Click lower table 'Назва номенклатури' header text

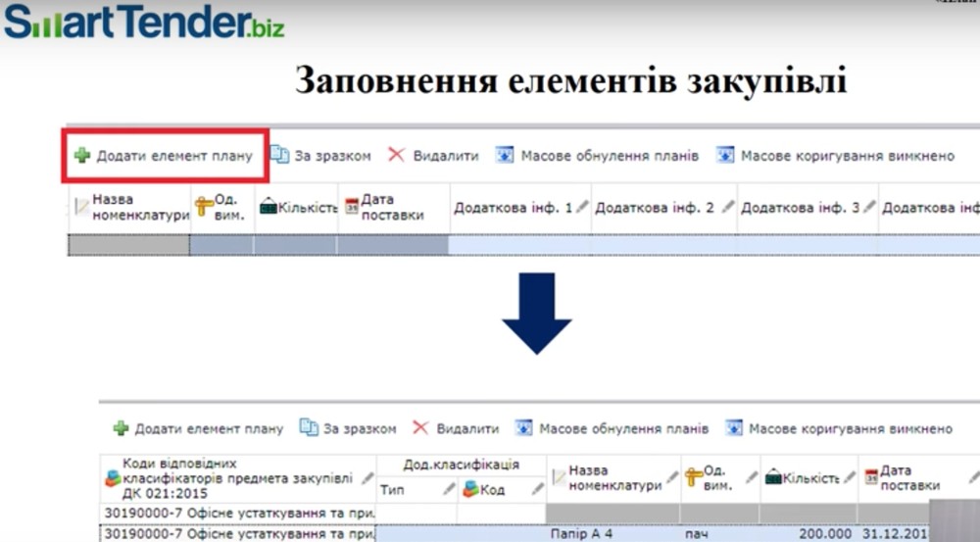pos(614,478)
